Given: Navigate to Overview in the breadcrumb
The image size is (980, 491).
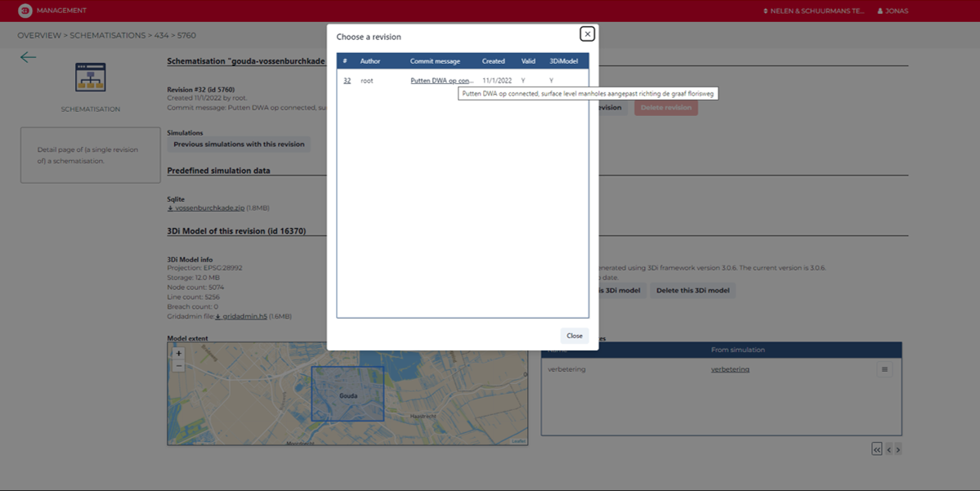Looking at the screenshot, I should [x=39, y=35].
